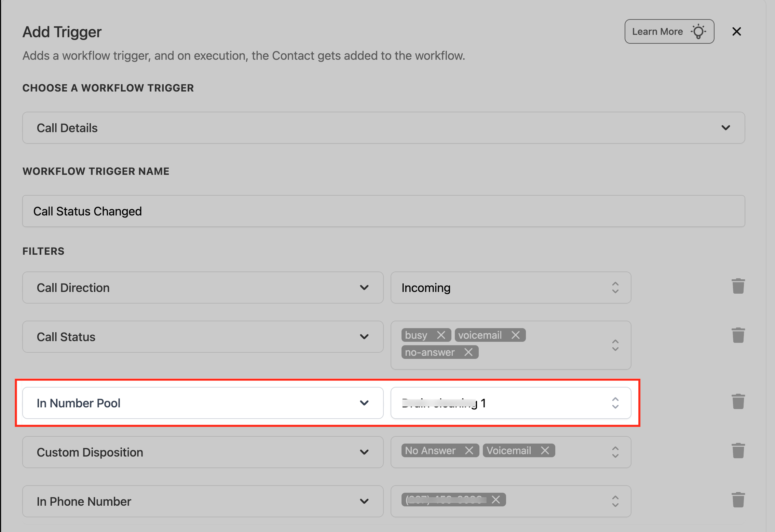
Task: Remove the No Answer disposition tag
Action: coord(469,450)
